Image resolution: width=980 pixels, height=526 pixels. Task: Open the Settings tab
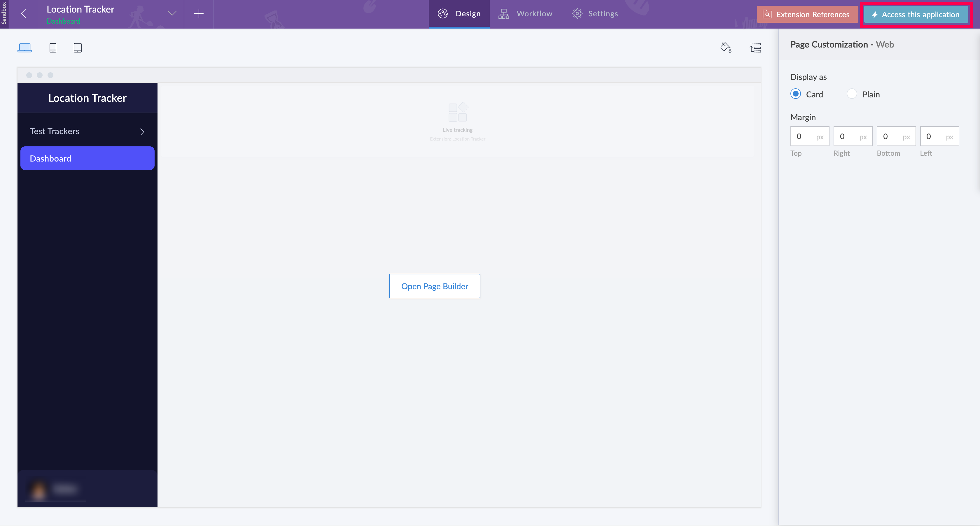click(595, 14)
